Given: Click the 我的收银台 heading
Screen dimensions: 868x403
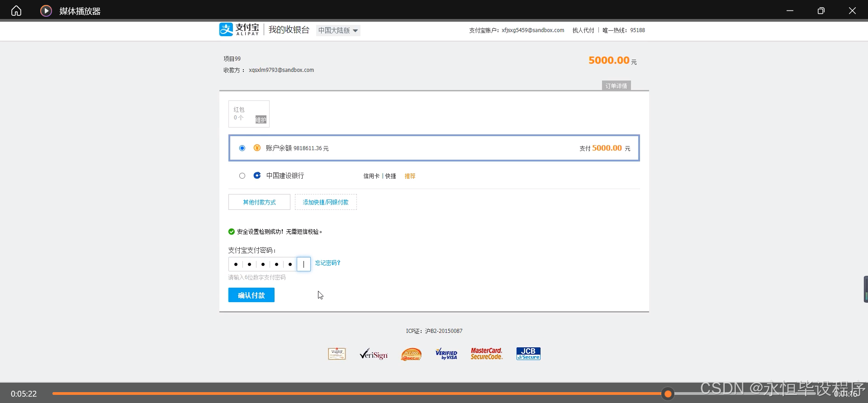Looking at the screenshot, I should (x=289, y=30).
